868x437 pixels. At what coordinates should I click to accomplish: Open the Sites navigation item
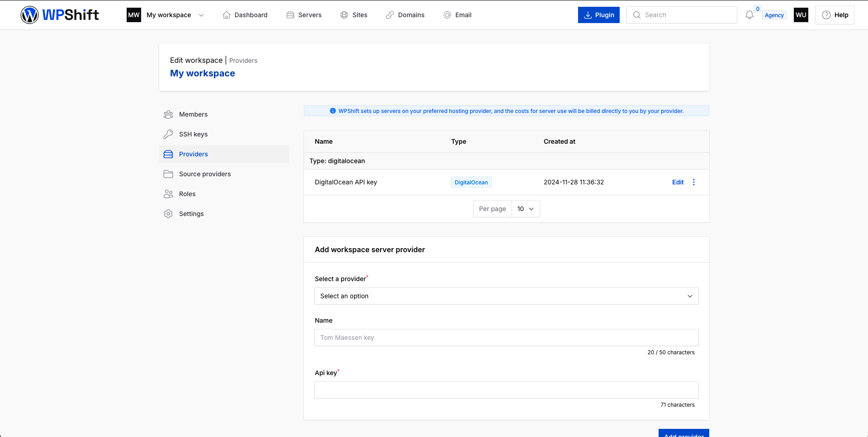point(354,15)
